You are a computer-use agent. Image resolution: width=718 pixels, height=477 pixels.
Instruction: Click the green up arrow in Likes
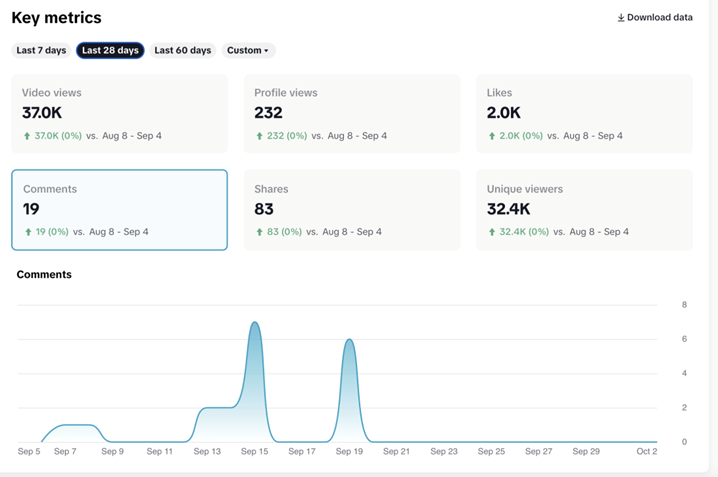click(492, 136)
